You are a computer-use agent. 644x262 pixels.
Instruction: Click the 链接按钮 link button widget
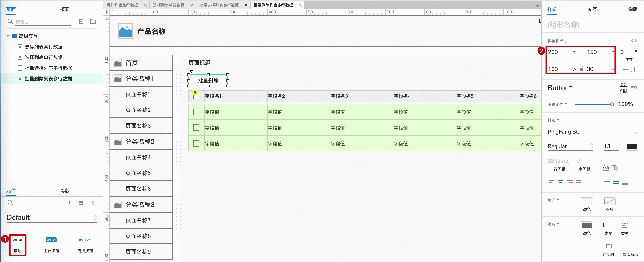click(x=85, y=245)
